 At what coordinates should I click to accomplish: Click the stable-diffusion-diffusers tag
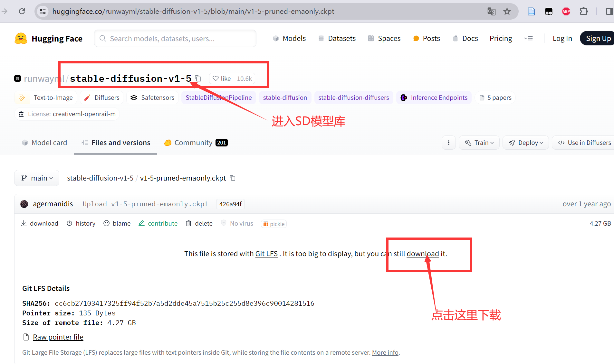pyautogui.click(x=353, y=98)
